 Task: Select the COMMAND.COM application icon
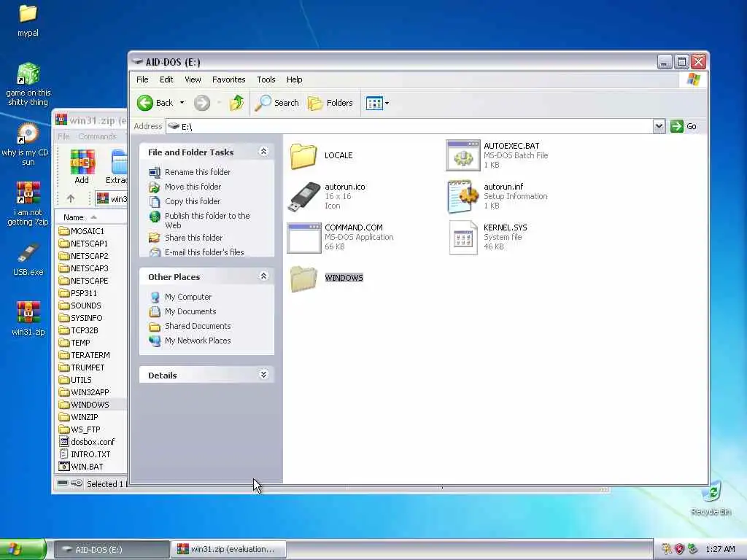coord(304,237)
